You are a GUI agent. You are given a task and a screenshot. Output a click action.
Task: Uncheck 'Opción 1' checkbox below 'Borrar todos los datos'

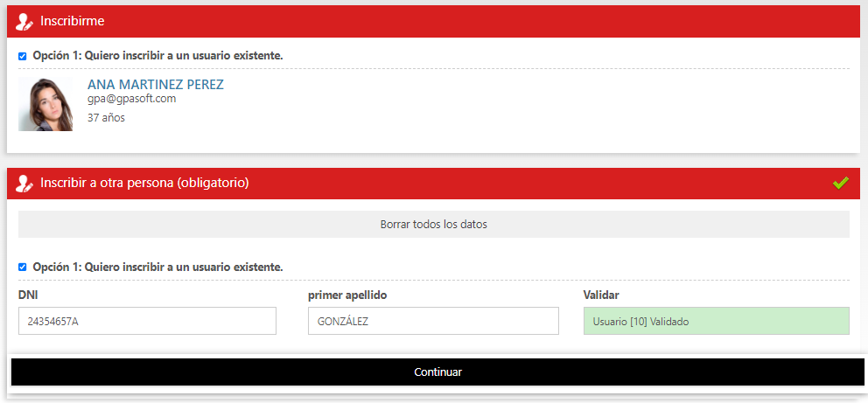point(23,268)
